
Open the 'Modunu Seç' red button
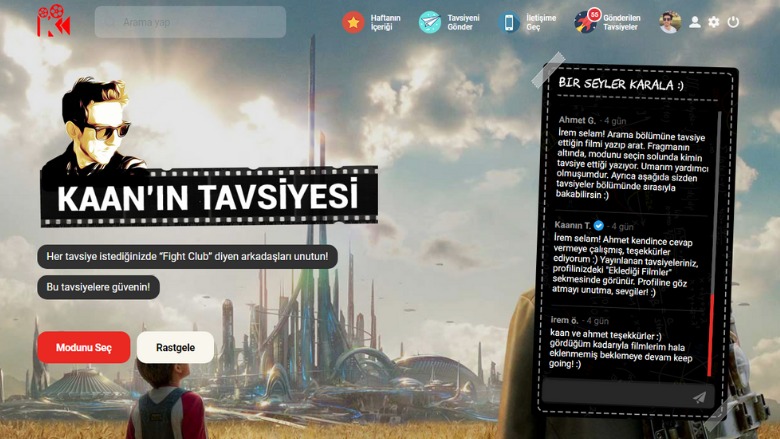tap(84, 347)
